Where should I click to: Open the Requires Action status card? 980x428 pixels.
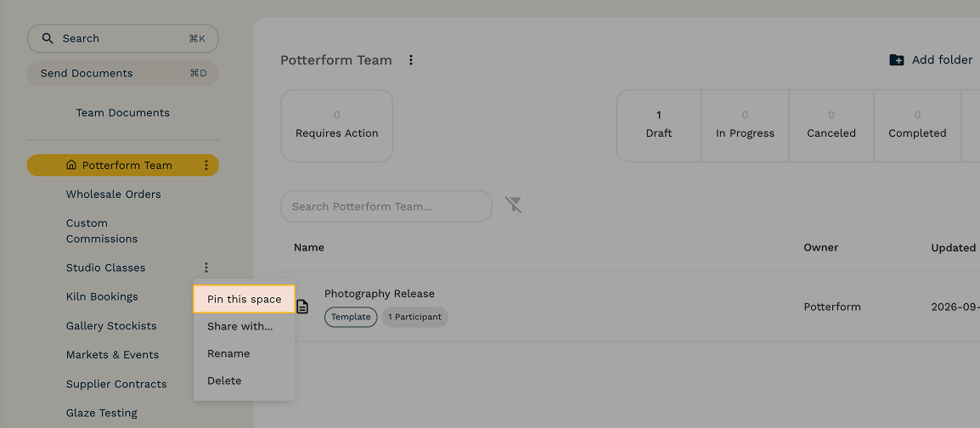pos(337,126)
